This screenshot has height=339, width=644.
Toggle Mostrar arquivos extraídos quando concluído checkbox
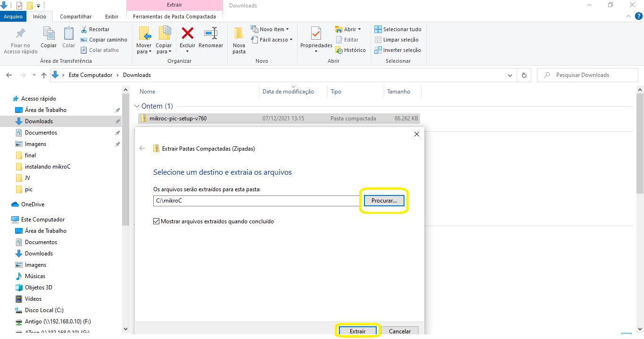[156, 221]
